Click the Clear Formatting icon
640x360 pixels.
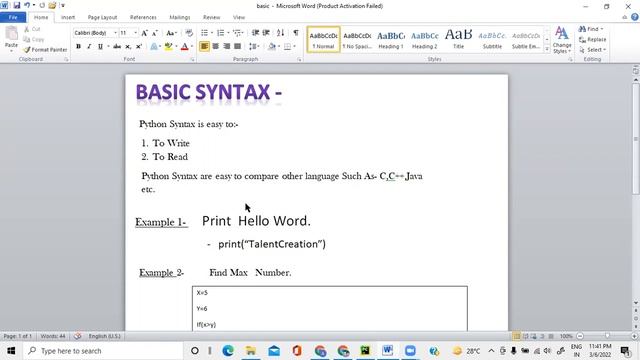pos(189,33)
